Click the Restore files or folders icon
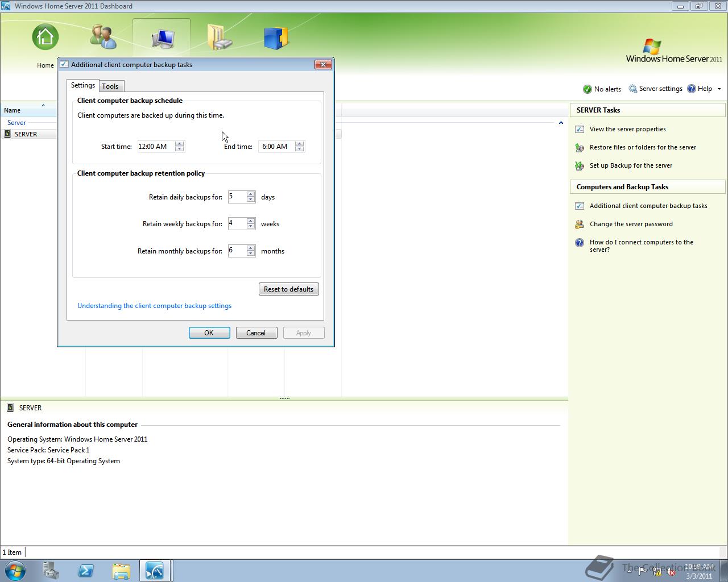Image resolution: width=728 pixels, height=582 pixels. 580,148
